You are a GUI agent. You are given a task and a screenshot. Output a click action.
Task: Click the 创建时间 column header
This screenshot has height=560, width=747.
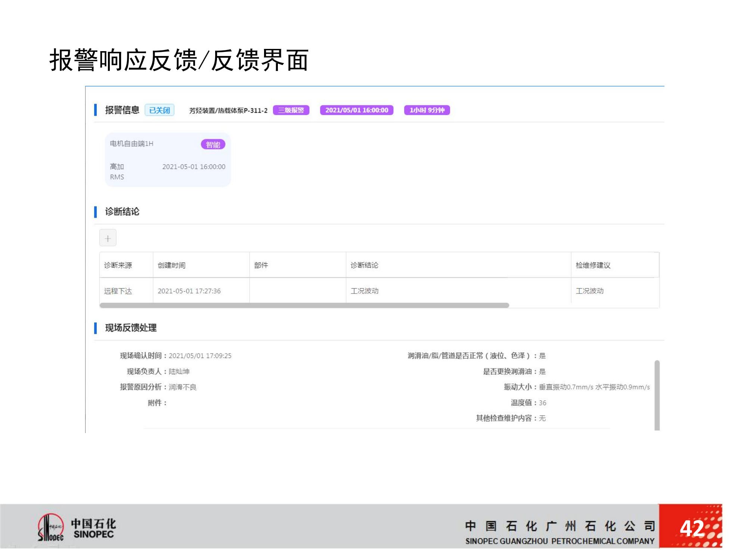171,265
